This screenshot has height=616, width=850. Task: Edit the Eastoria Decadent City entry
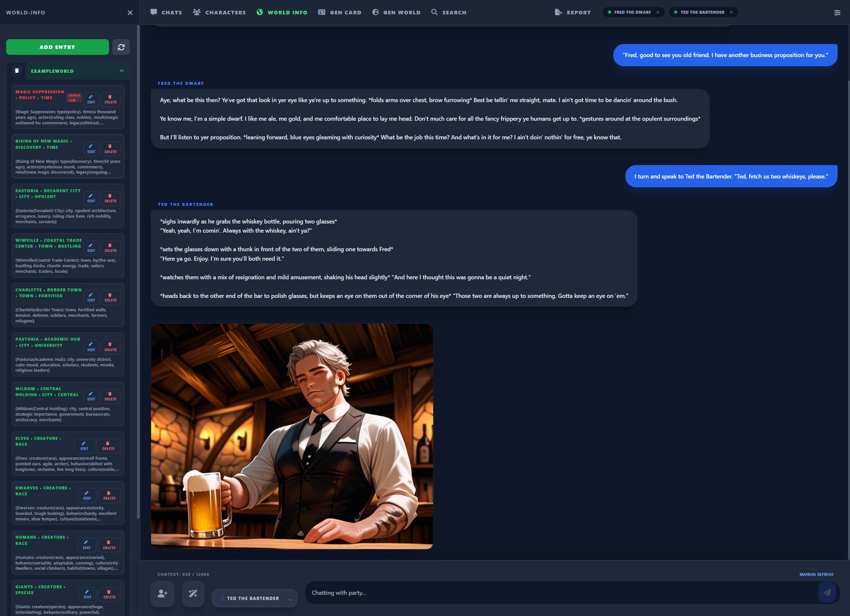tap(91, 198)
